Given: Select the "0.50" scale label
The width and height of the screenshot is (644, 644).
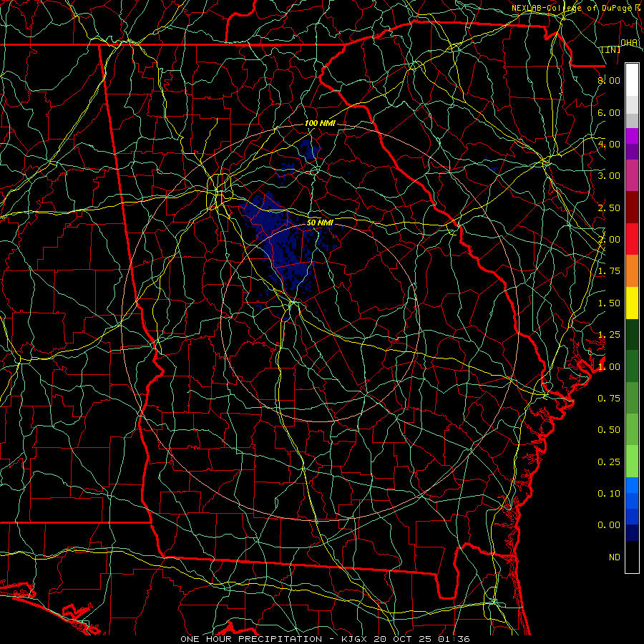Looking at the screenshot, I should pyautogui.click(x=609, y=430).
